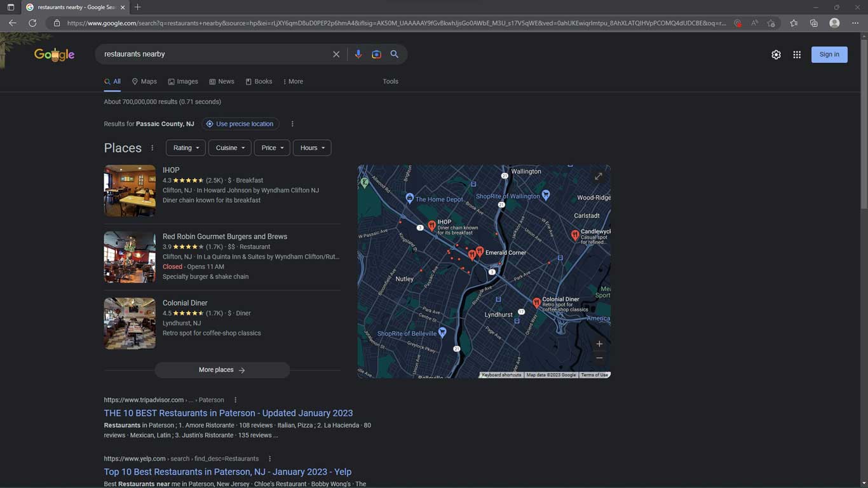The image size is (868, 488).
Task: Switch to the Images tab
Action: [x=183, y=81]
